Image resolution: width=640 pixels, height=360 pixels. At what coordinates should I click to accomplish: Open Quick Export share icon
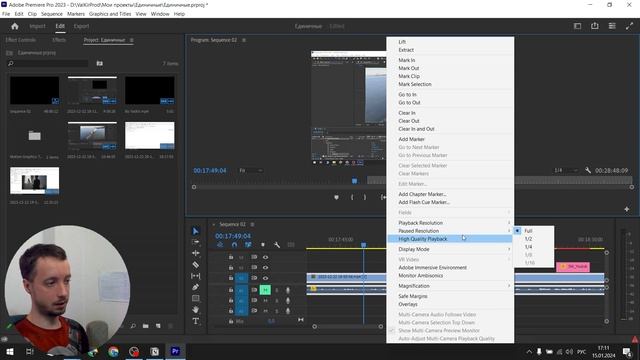point(595,26)
